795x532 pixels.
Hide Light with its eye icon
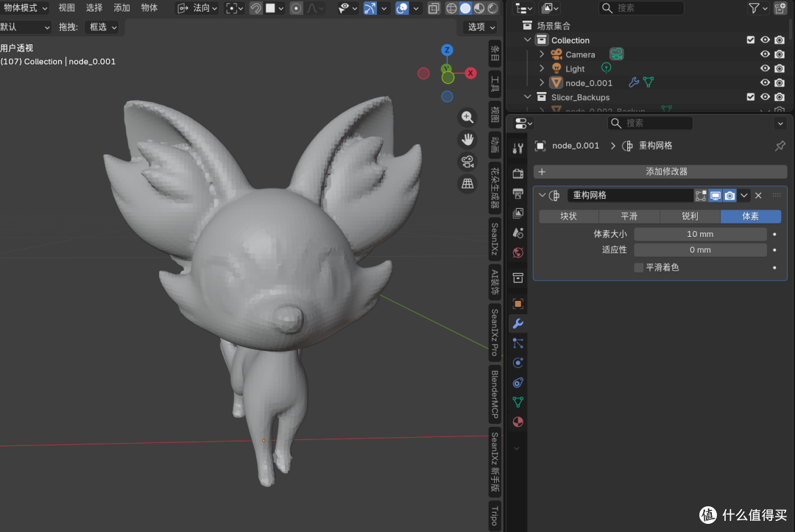pos(765,68)
